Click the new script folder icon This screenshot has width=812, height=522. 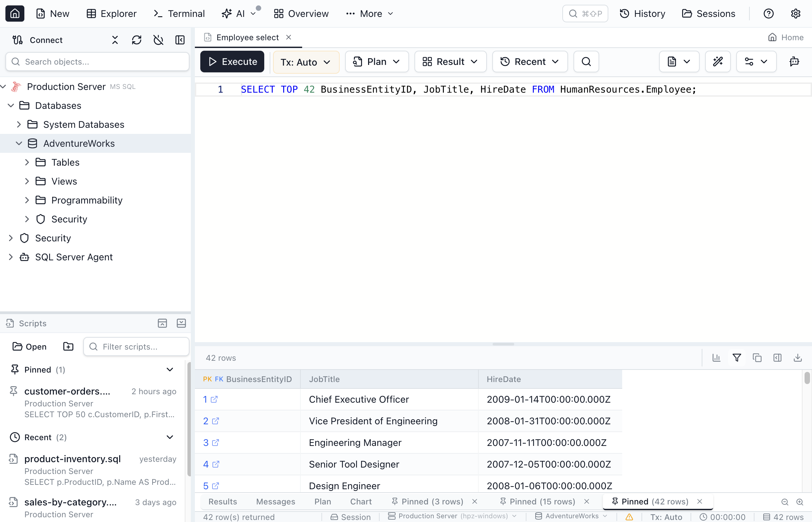(x=68, y=347)
